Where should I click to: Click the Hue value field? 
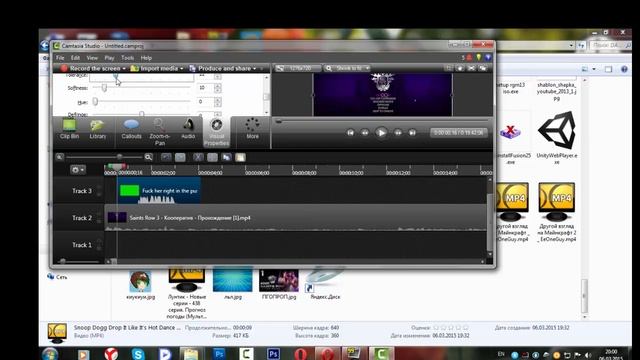tap(205, 101)
